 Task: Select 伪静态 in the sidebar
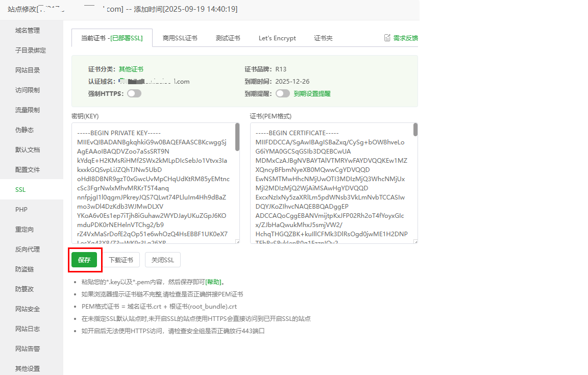pos(24,130)
